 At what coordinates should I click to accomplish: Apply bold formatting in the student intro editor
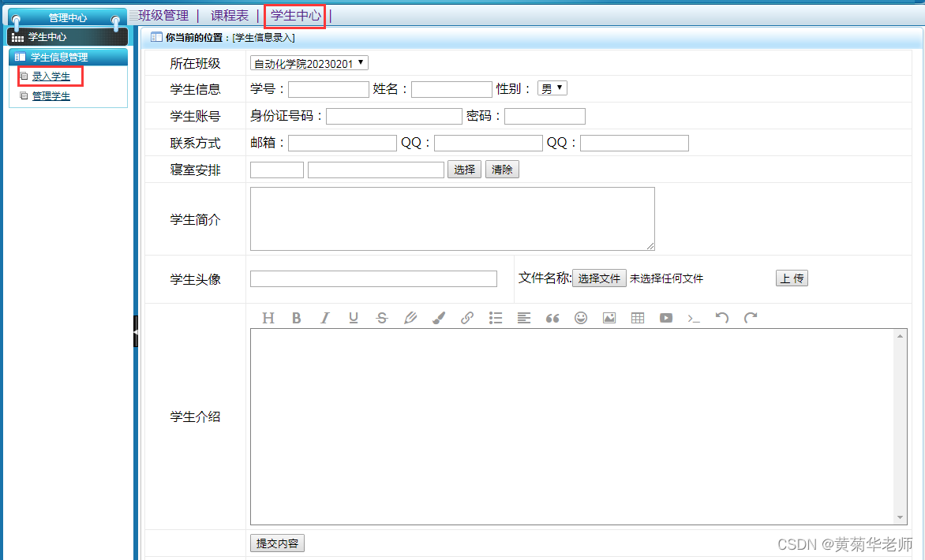(297, 318)
